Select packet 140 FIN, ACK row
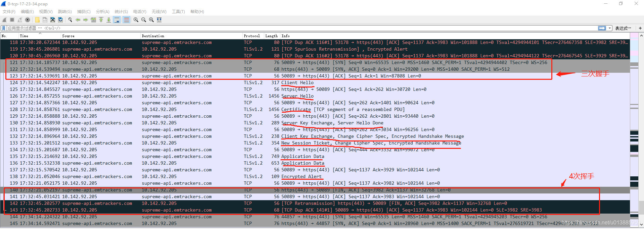Image resolution: width=644 pixels, height=229 pixels. pos(315,190)
